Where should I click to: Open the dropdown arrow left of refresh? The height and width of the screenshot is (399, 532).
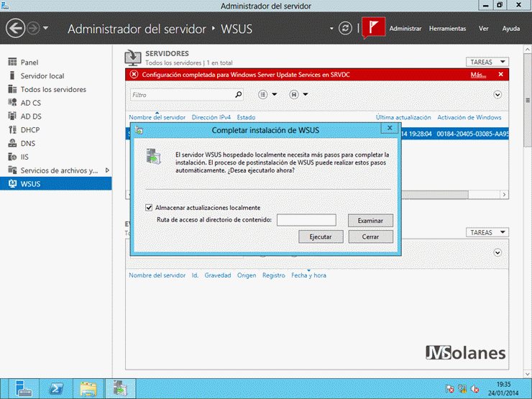[x=331, y=29]
